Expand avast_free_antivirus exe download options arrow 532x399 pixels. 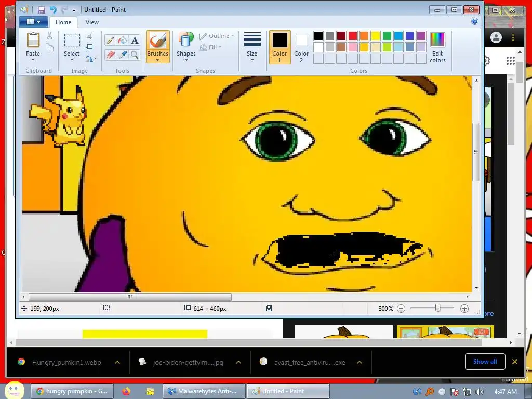[x=360, y=362]
